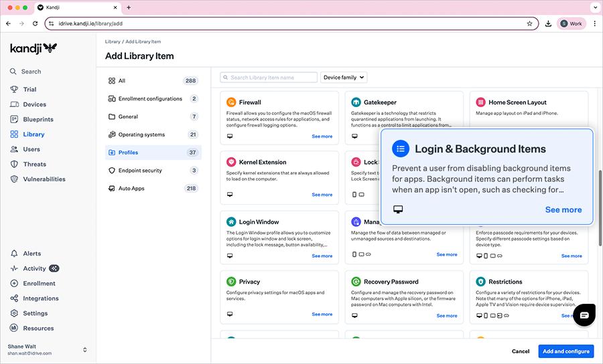This screenshot has height=364, width=603.
Task: Click the Privacy shield icon
Action: (231, 282)
